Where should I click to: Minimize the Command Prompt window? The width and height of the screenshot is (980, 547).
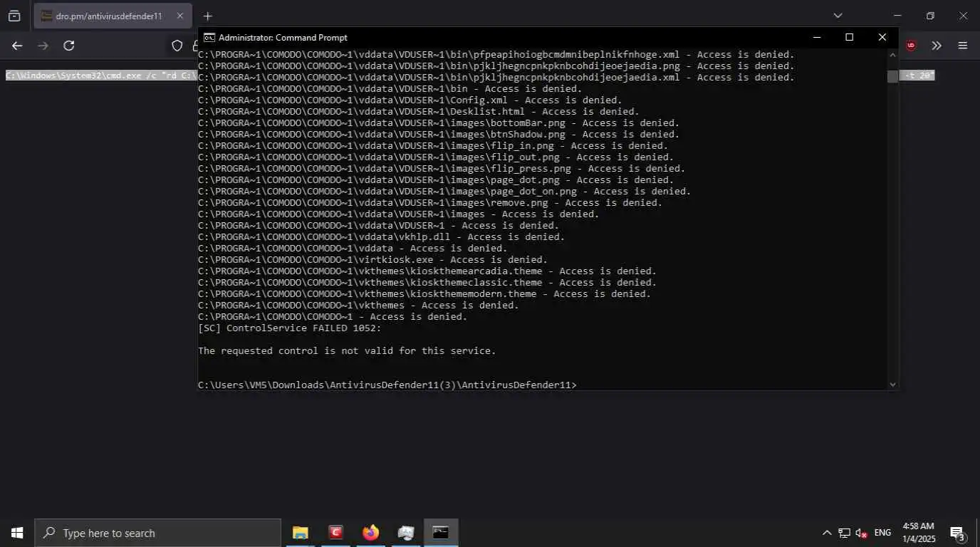tap(816, 37)
